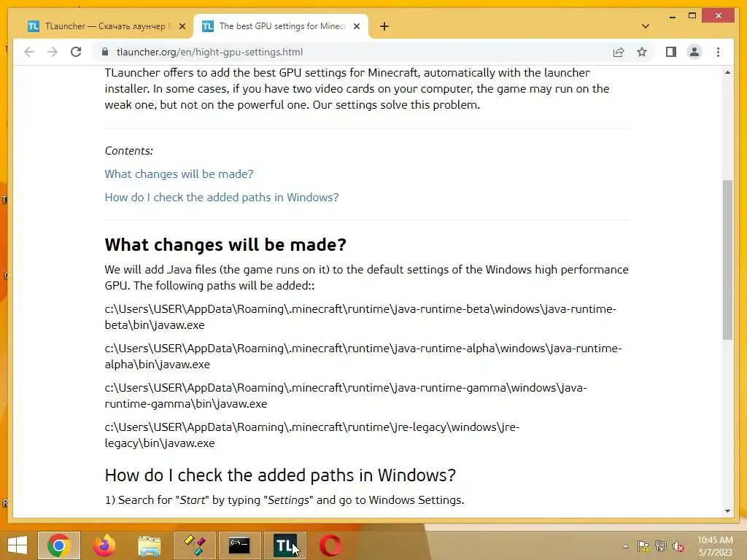This screenshot has width=747, height=560.
Task: Click the How do I check heading
Action: 280,475
